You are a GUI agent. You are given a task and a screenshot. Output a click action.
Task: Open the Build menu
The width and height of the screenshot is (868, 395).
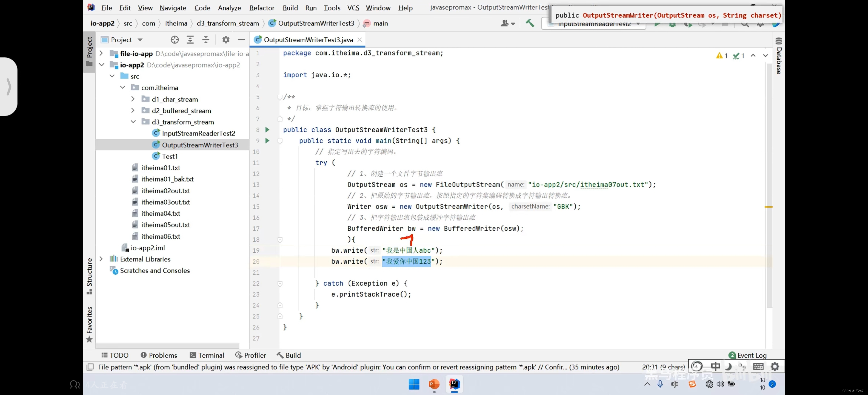tap(290, 7)
